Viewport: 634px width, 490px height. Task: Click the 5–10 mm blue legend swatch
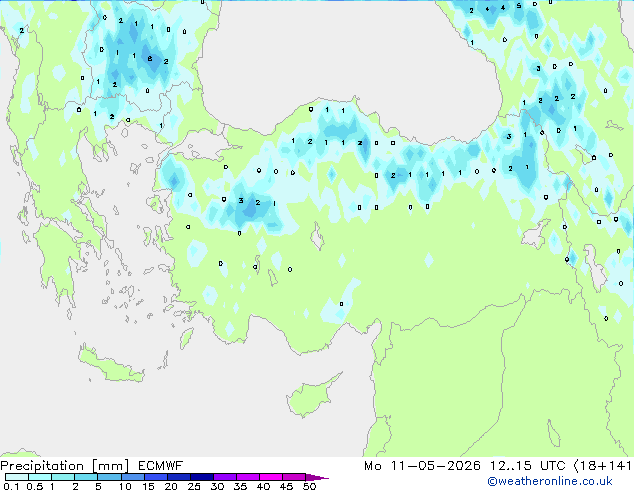(x=109, y=477)
